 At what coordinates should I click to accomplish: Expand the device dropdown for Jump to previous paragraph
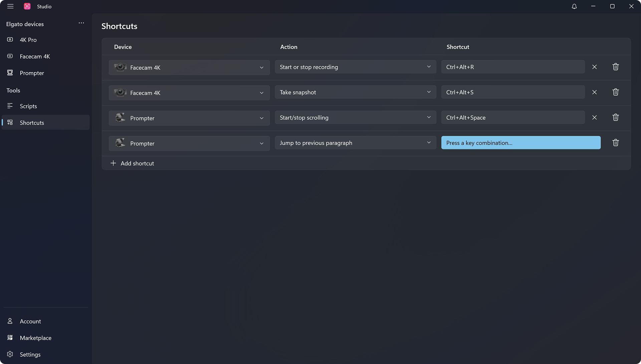coord(189,143)
